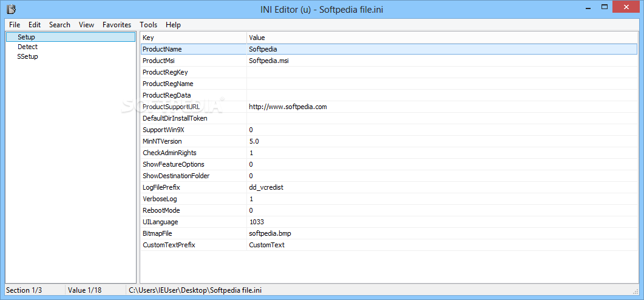Select the ProductSupportURL key

[172, 107]
